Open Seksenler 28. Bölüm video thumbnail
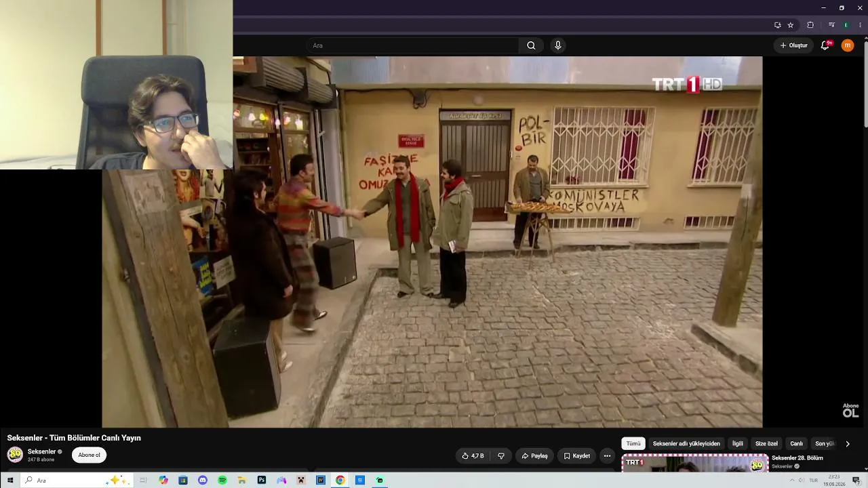The height and width of the screenshot is (488, 868). coord(695,464)
